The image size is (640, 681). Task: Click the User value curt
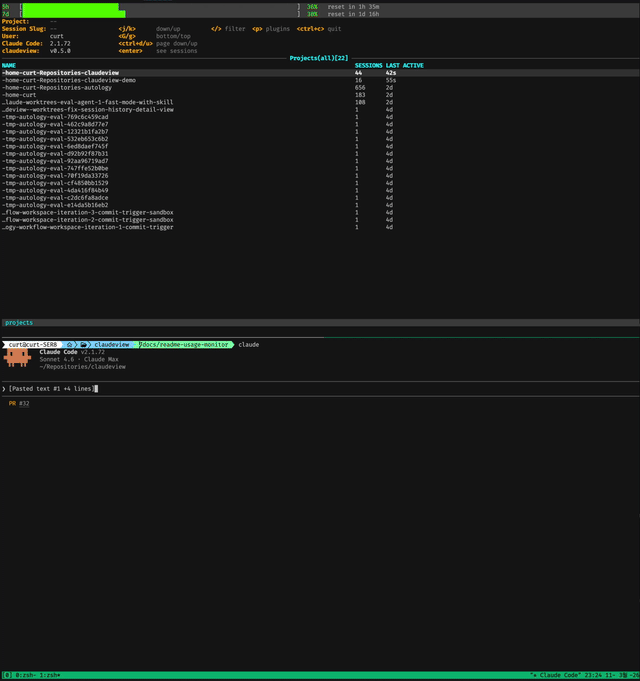tap(56, 36)
